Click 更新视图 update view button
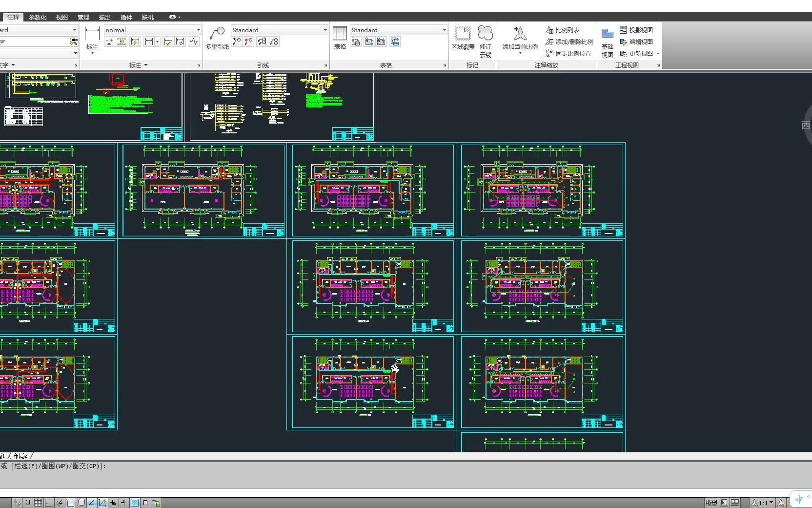812x508 pixels. [x=636, y=53]
